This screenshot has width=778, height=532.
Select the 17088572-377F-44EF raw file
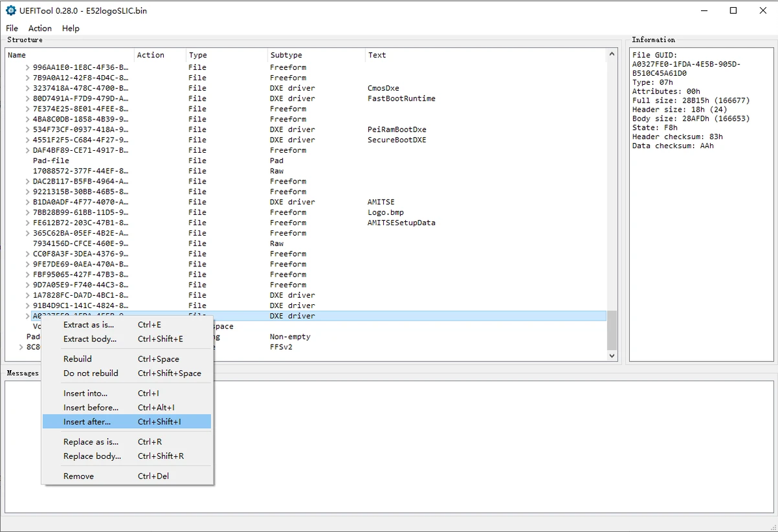307,171
